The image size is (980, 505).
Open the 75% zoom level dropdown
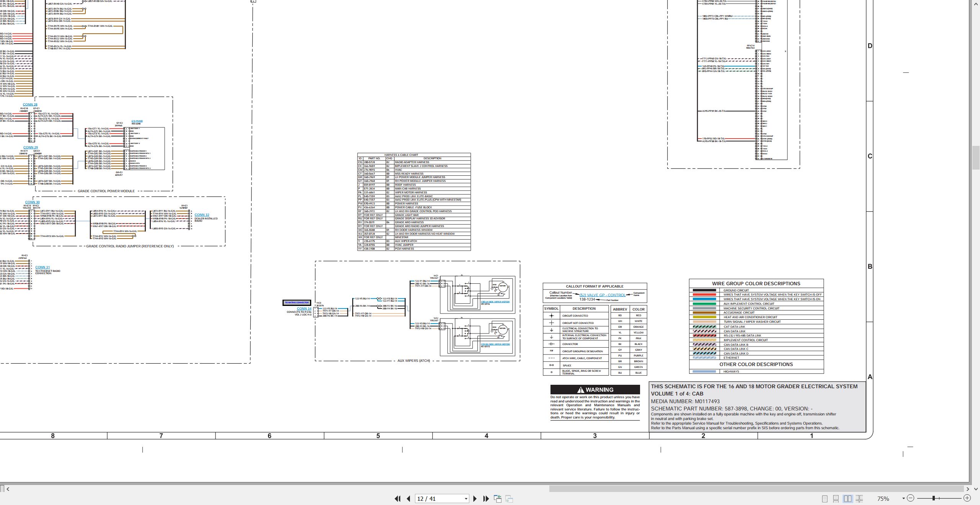pyautogui.click(x=903, y=498)
